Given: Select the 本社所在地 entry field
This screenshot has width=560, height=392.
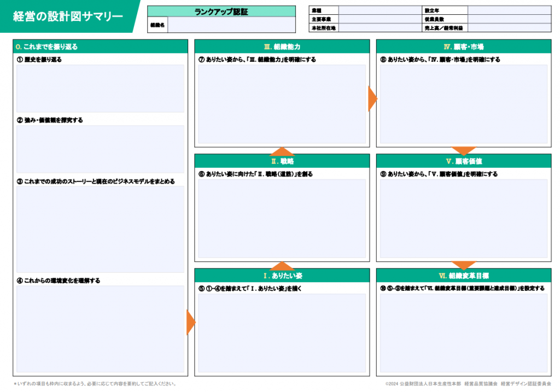Looking at the screenshot, I should click(380, 28).
